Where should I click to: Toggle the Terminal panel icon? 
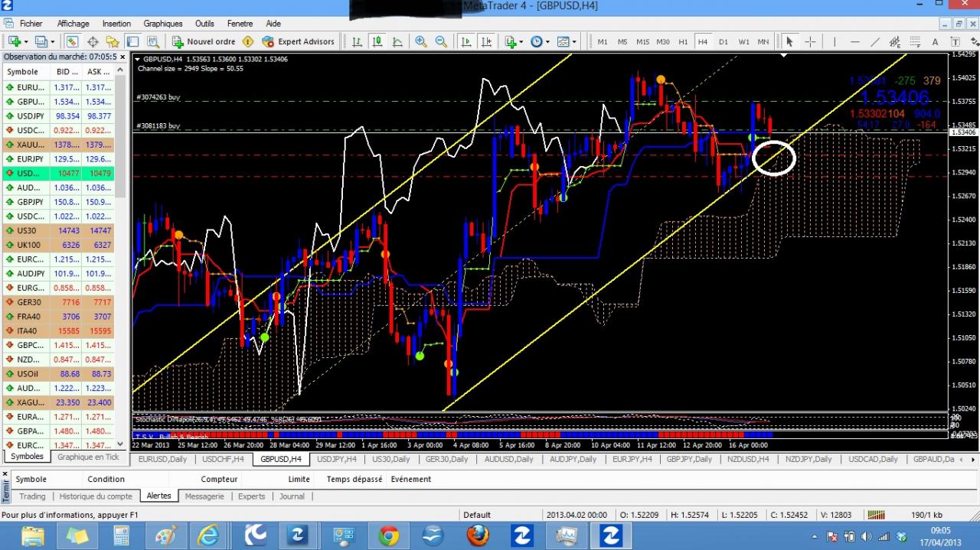click(x=132, y=41)
